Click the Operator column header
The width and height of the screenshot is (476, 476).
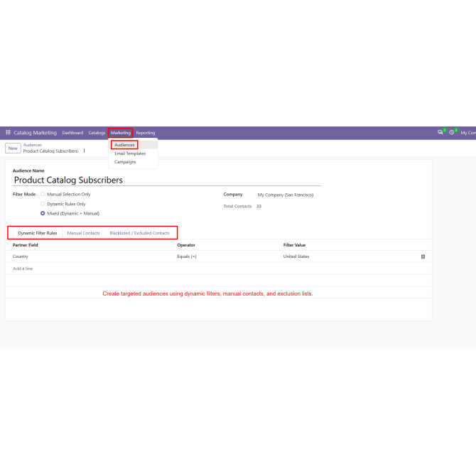coord(186,244)
